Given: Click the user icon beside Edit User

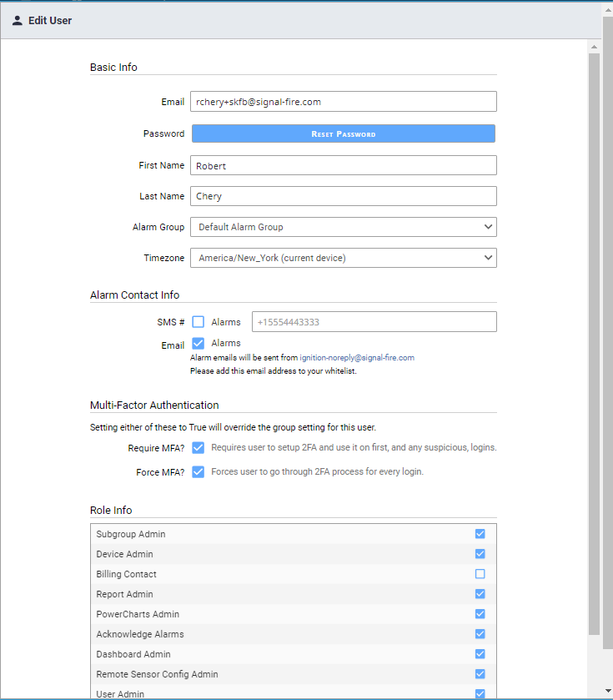Looking at the screenshot, I should (x=18, y=21).
